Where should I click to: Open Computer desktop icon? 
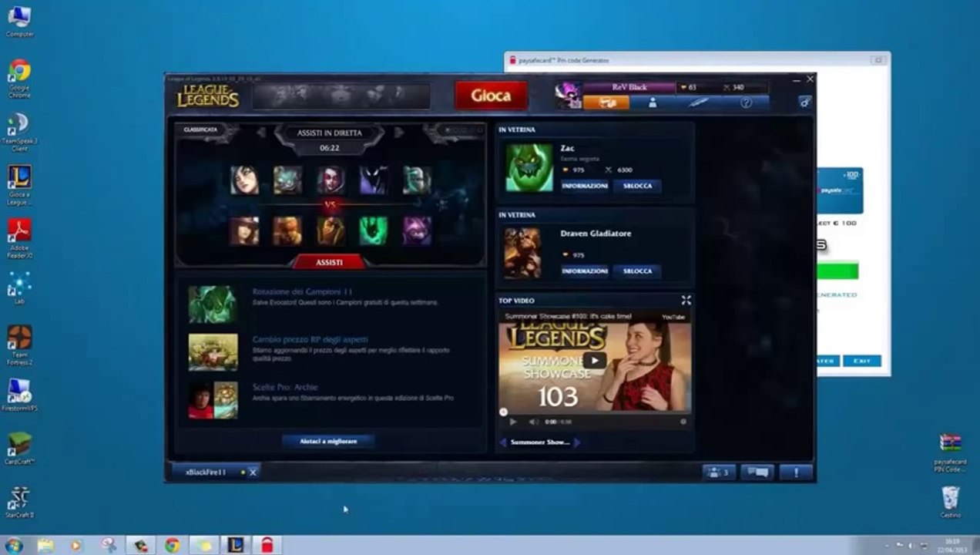[19, 22]
